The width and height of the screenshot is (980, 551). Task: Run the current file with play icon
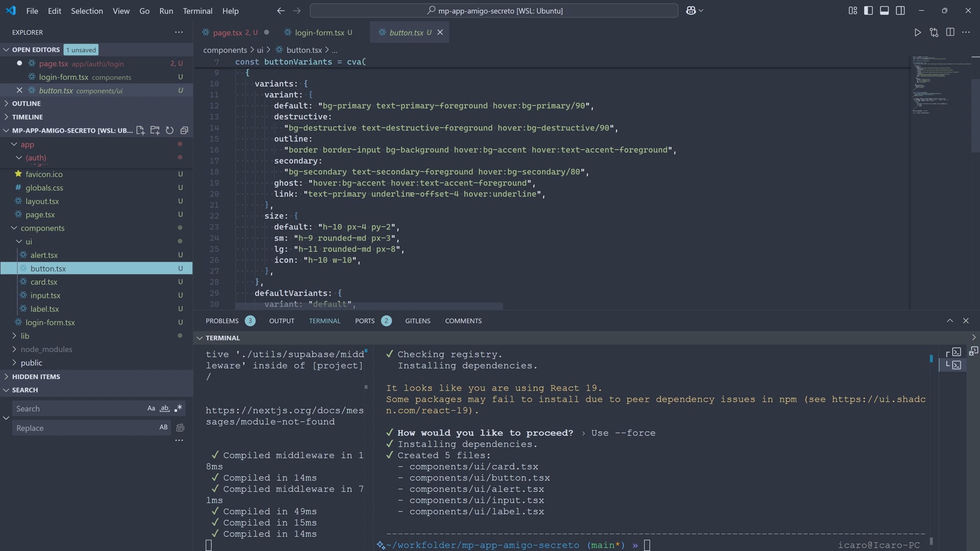pyautogui.click(x=917, y=32)
